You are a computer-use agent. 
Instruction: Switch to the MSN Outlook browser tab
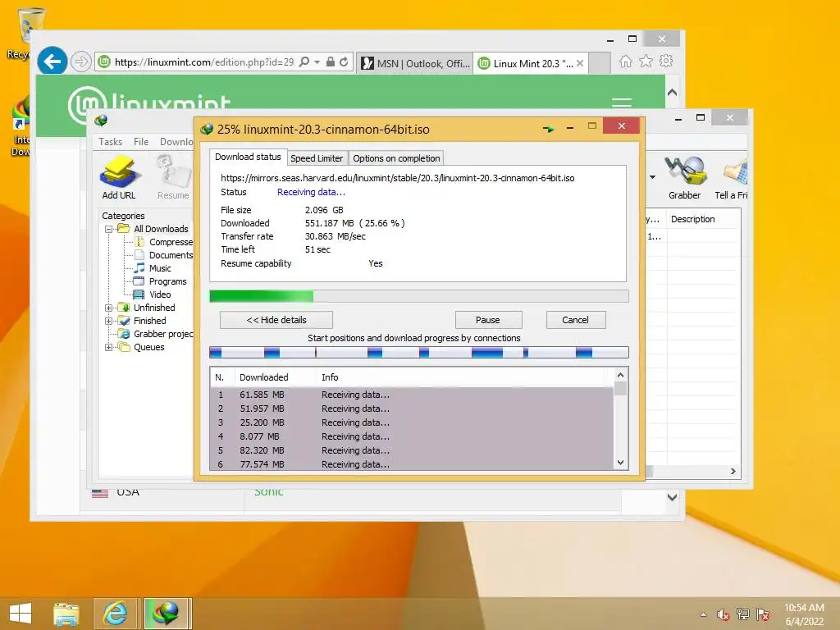(415, 63)
